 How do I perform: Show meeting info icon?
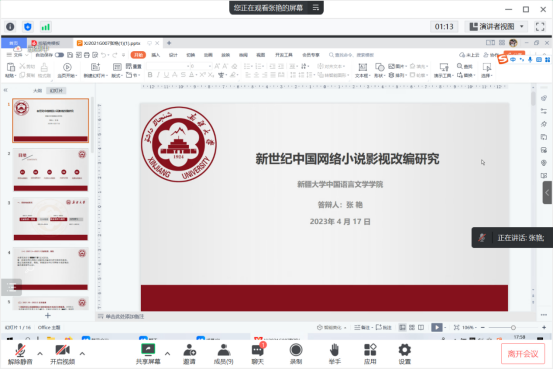10,27
